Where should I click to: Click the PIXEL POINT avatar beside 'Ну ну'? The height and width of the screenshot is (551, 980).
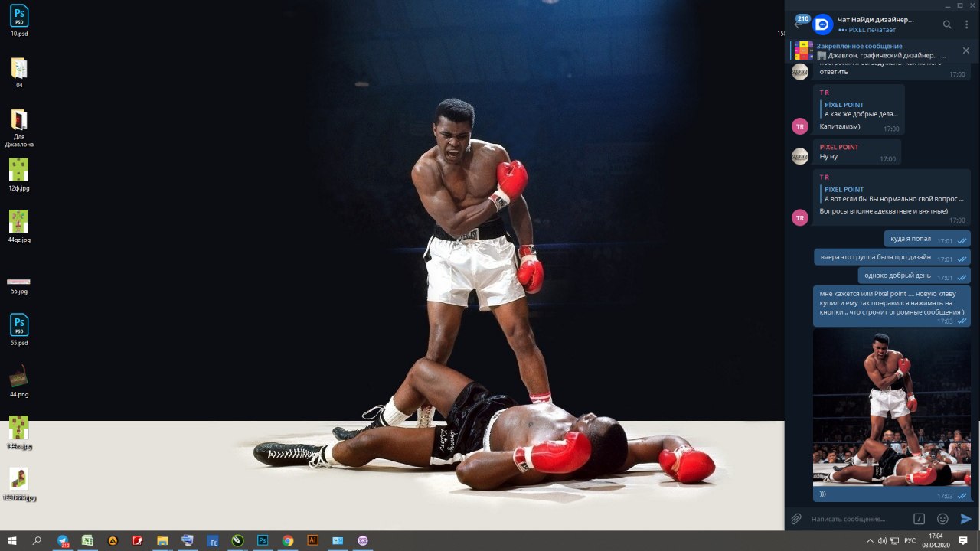point(800,156)
